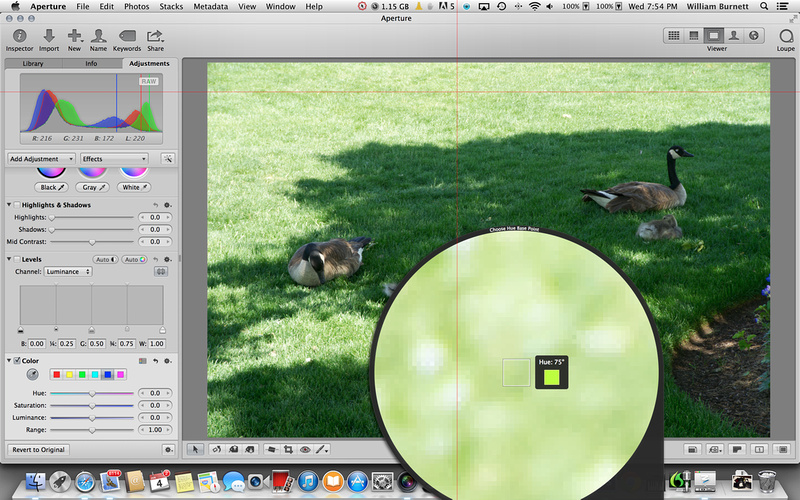Open the Keywords HUD
This screenshot has height=500, width=800.
(x=127, y=40)
